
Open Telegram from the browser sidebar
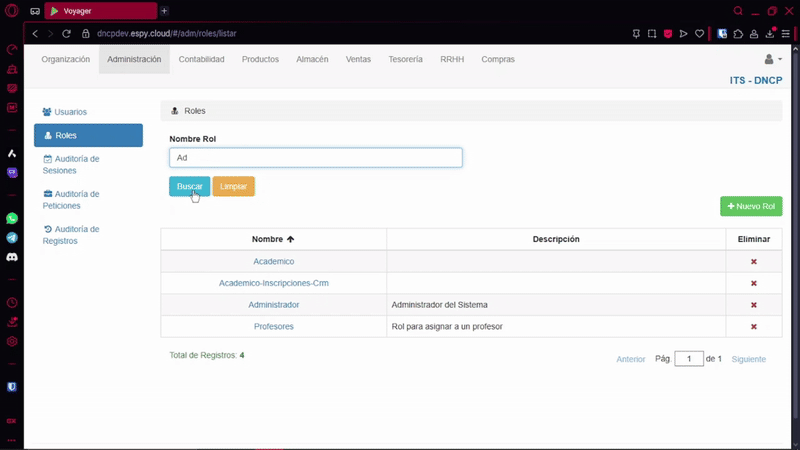coord(12,238)
